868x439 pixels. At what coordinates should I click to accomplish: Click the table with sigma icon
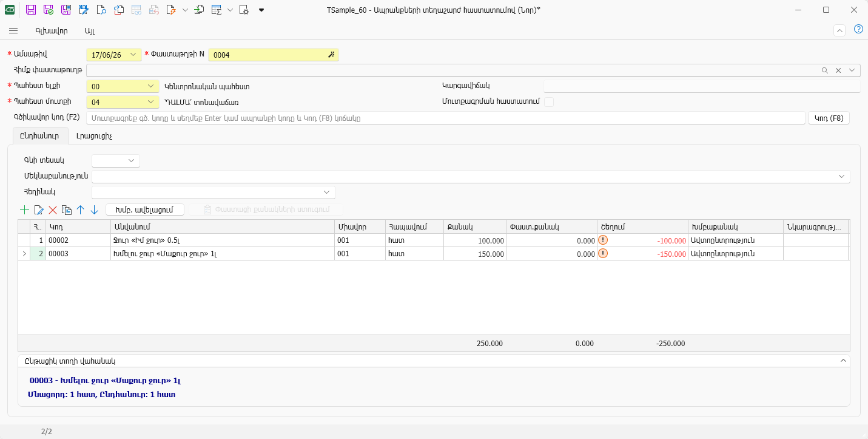(x=217, y=10)
